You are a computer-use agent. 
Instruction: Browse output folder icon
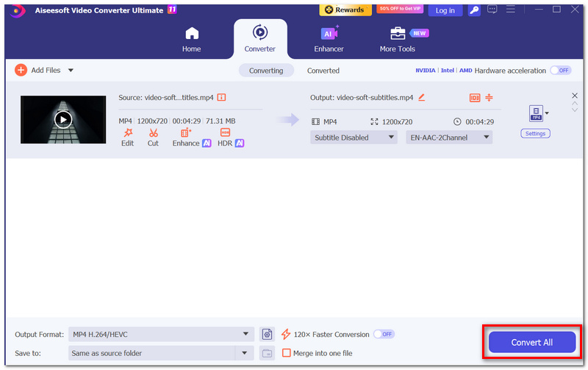[267, 353]
